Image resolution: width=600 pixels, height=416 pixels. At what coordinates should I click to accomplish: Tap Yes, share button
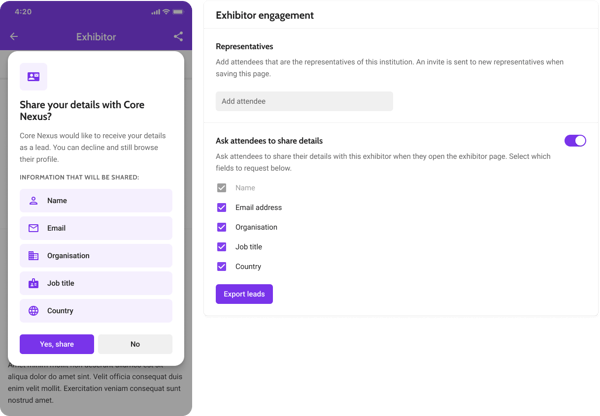coord(57,344)
